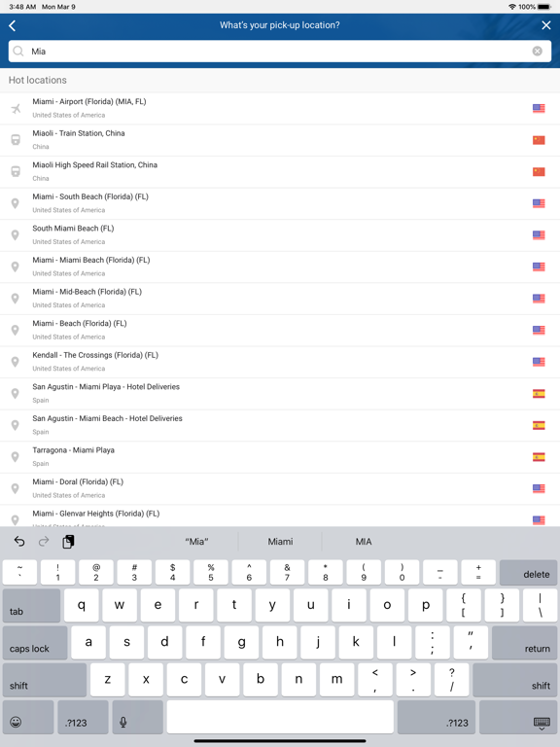
Task: Select Miami - Beach (Florida) (FL)
Action: point(280,330)
